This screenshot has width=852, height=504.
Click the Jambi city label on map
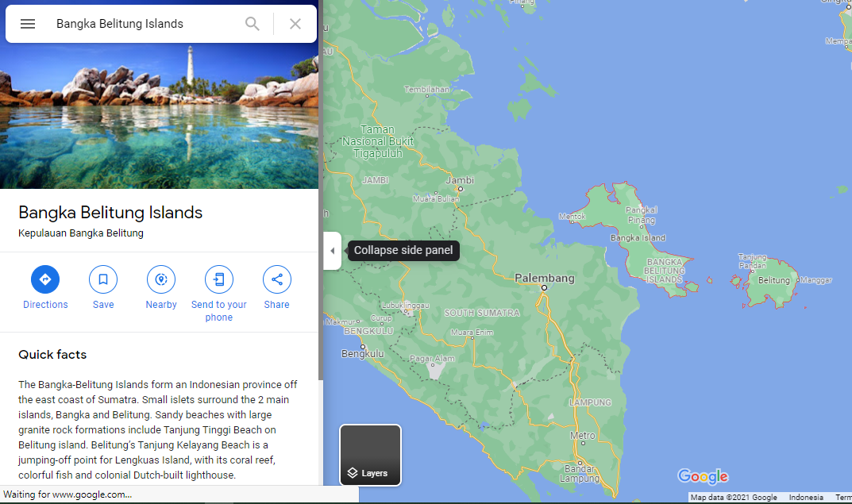point(461,179)
